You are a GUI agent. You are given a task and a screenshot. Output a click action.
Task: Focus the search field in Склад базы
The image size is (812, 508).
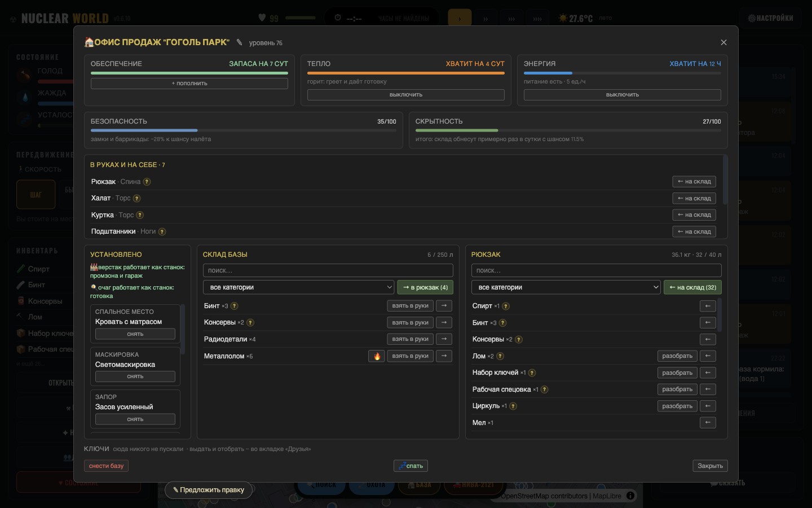pos(328,270)
